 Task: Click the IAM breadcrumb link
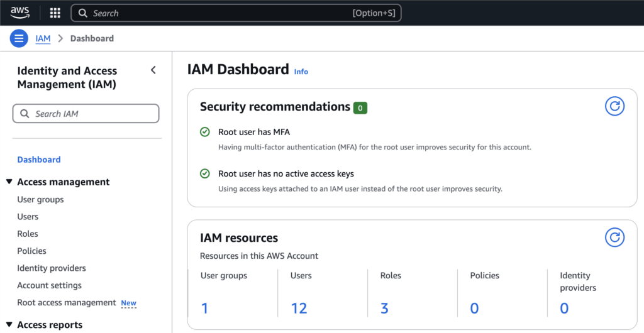point(43,38)
